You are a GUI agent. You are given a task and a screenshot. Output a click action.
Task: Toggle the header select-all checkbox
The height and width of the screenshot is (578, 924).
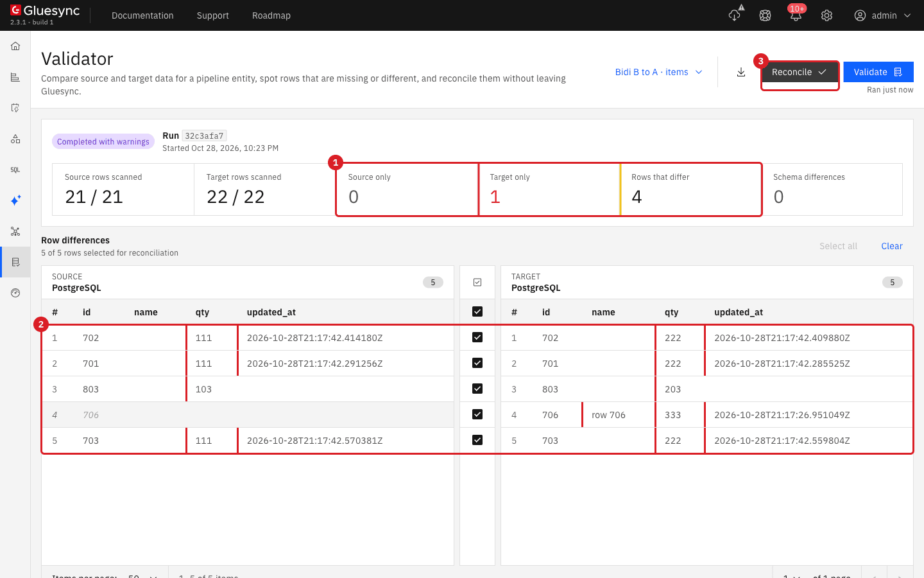(x=477, y=311)
